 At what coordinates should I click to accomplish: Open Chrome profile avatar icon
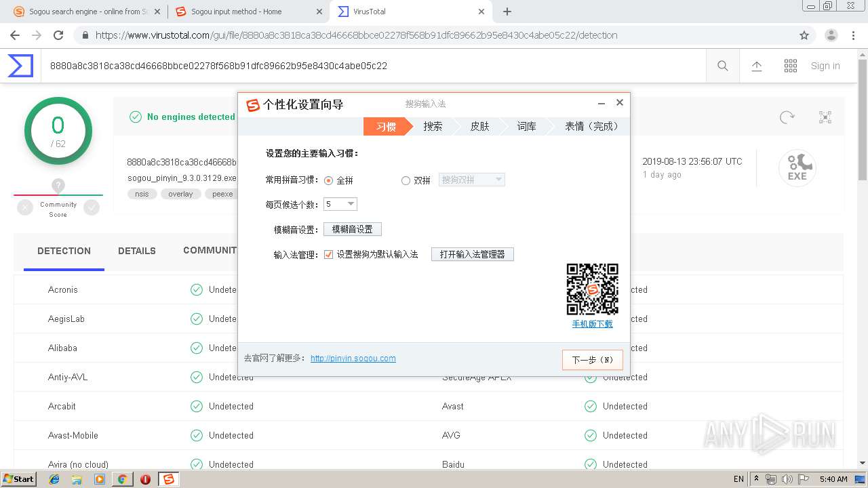[x=831, y=35]
